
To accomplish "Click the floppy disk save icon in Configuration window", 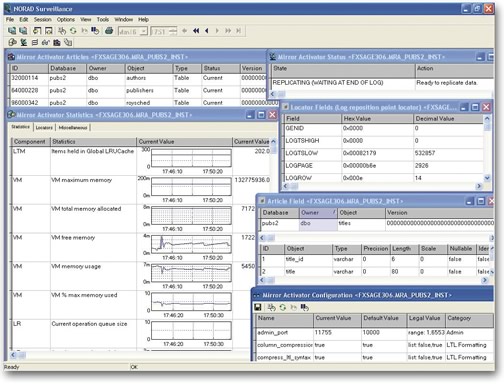I will [x=258, y=307].
